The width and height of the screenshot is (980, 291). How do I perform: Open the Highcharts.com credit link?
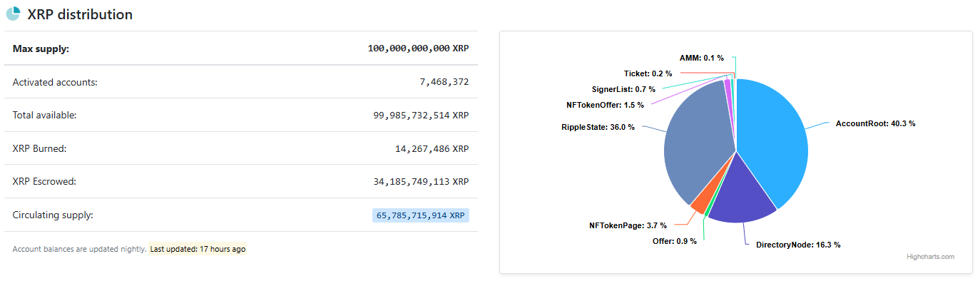pyautogui.click(x=930, y=257)
